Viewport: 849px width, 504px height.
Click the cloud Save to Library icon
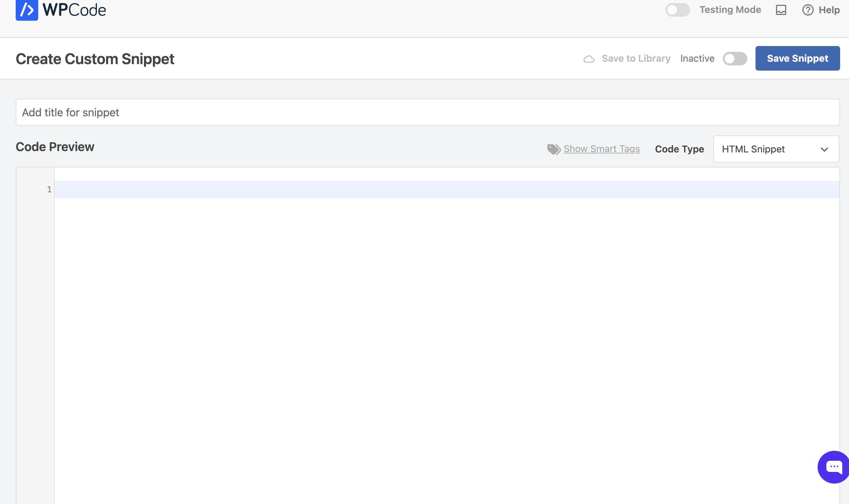[x=589, y=59]
